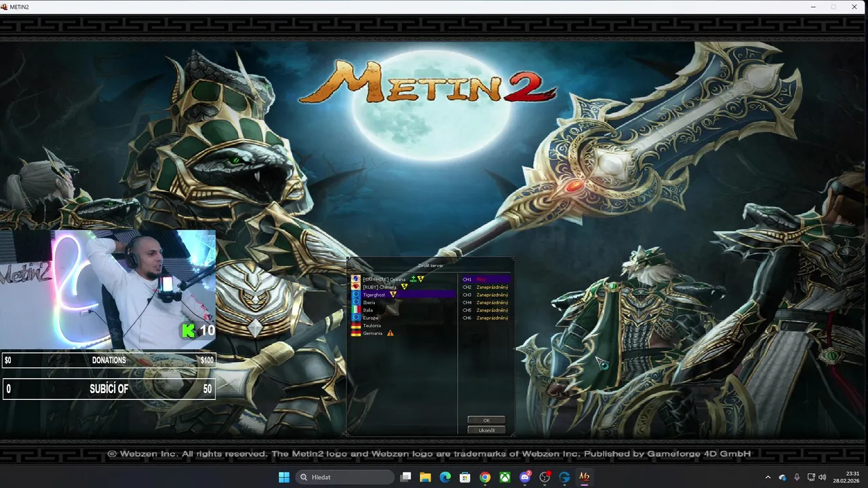The height and width of the screenshot is (488, 868).
Task: Click the Hledat taskbar search box
Action: coord(344,477)
